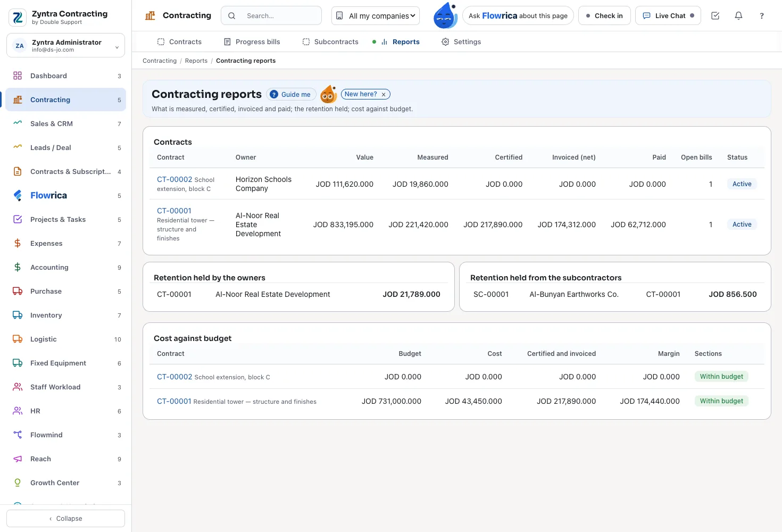Open CT-00001 link in Contracts table
The image size is (782, 532).
coord(174,211)
